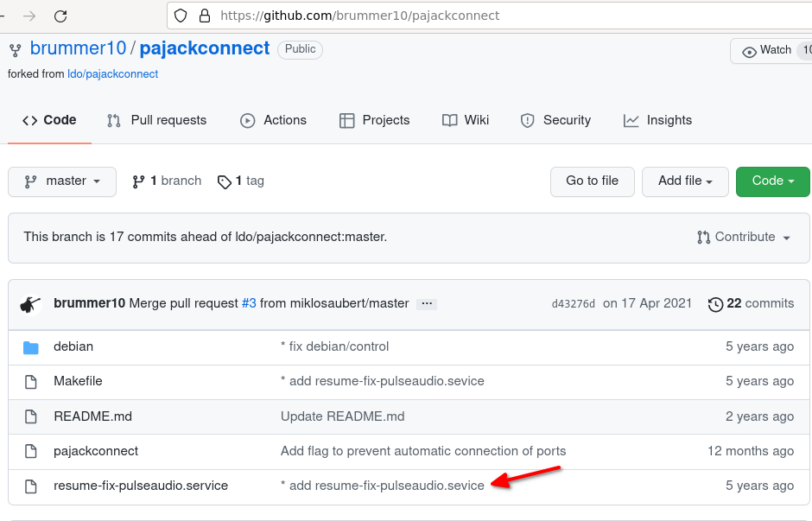The height and width of the screenshot is (521, 812).
Task: Expand the Add file dropdown
Action: tap(685, 181)
